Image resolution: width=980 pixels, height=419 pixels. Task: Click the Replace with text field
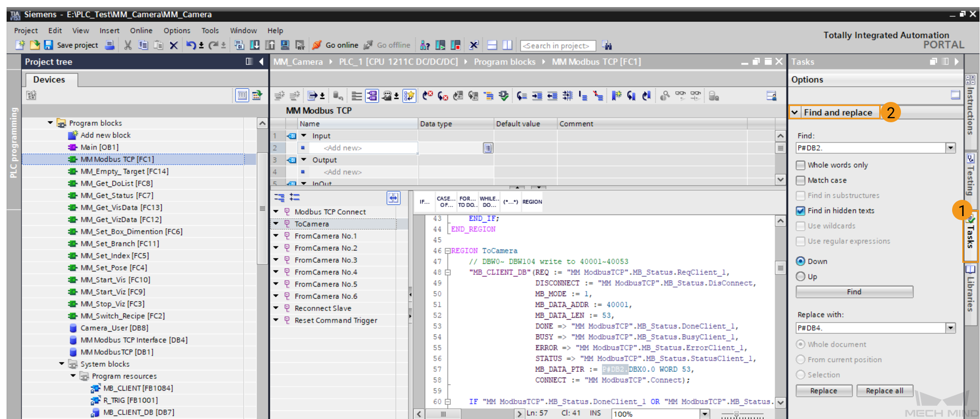click(x=871, y=328)
